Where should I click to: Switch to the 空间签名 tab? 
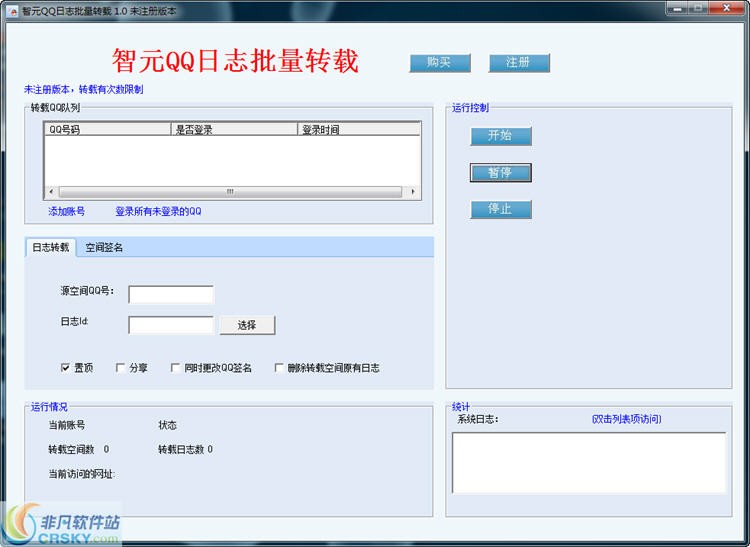pos(104,248)
